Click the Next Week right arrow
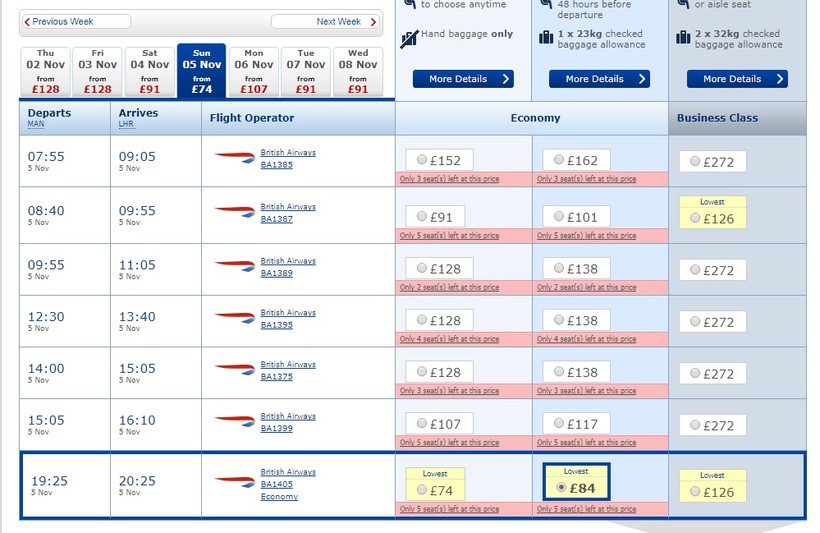The image size is (820, 533). 373,21
